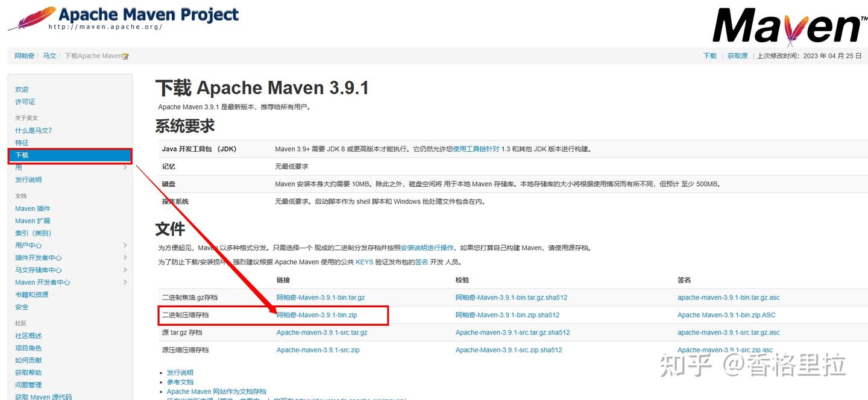Viewport: 868px width, 400px height.
Task: Open 发行说明 in the left sidebar
Action: (x=28, y=180)
